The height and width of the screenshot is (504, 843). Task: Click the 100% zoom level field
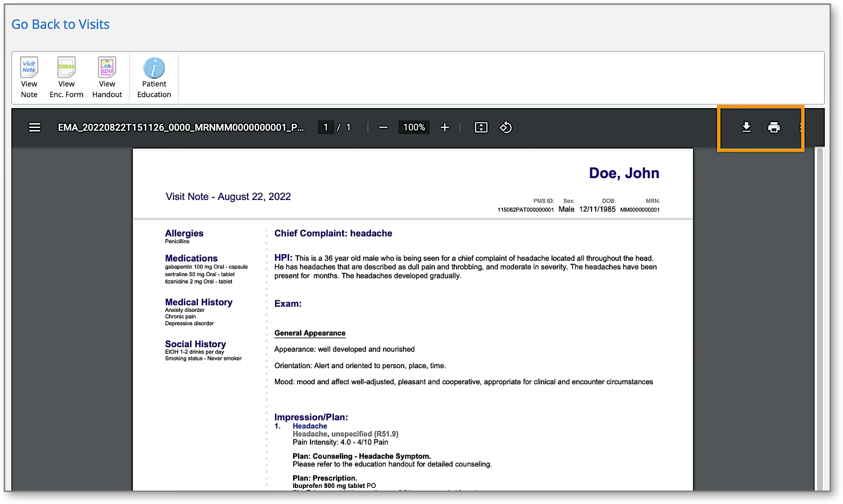click(414, 128)
